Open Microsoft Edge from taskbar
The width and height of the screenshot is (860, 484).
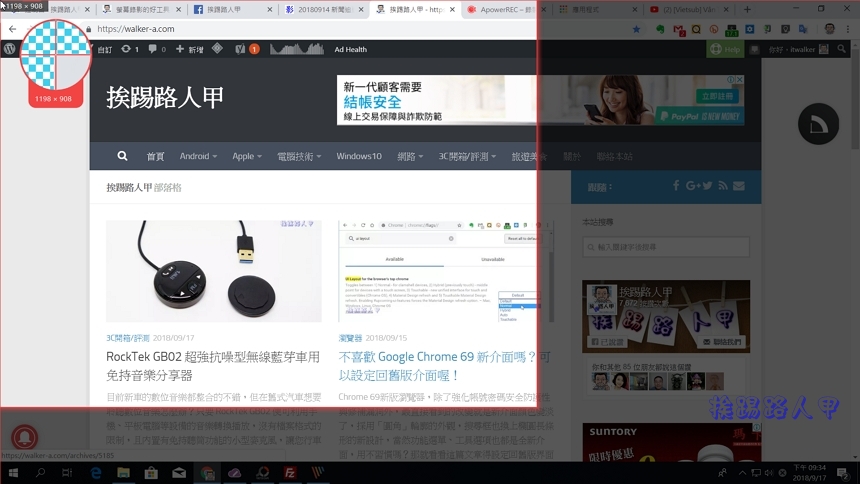96,473
